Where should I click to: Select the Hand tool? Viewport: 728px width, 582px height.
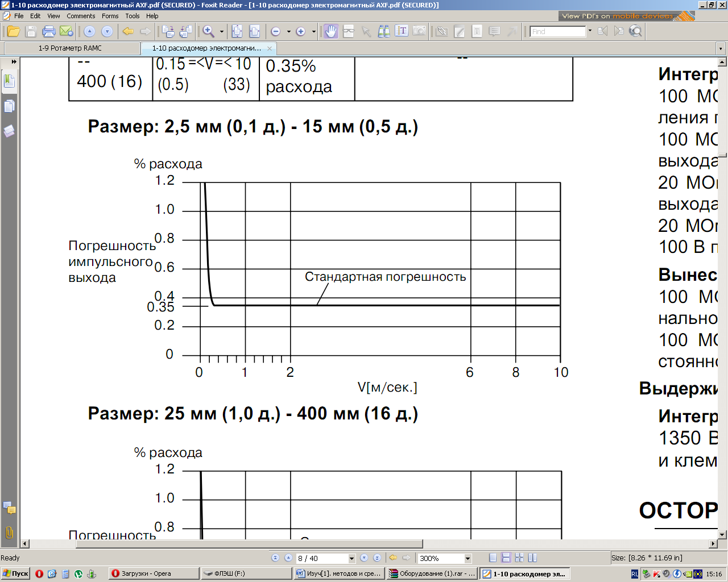[330, 31]
